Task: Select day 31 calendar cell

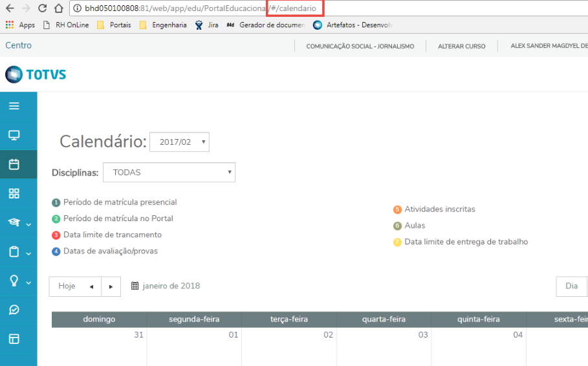Action: (100, 347)
